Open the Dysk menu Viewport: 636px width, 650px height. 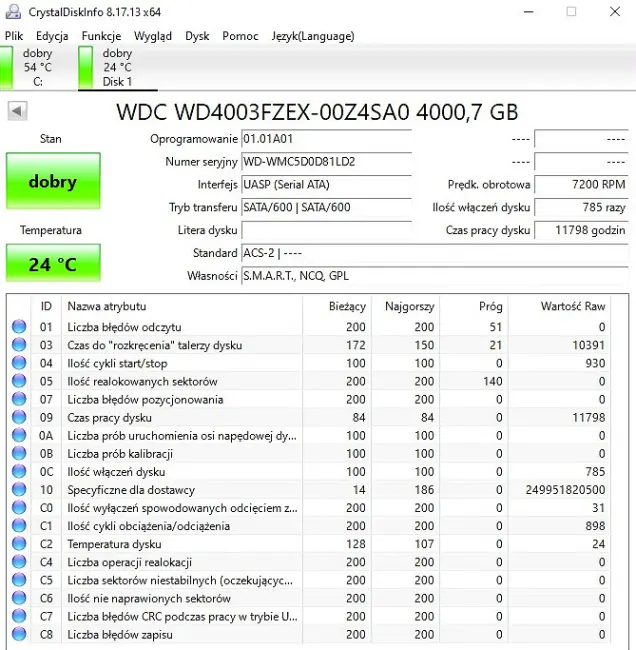tap(197, 36)
